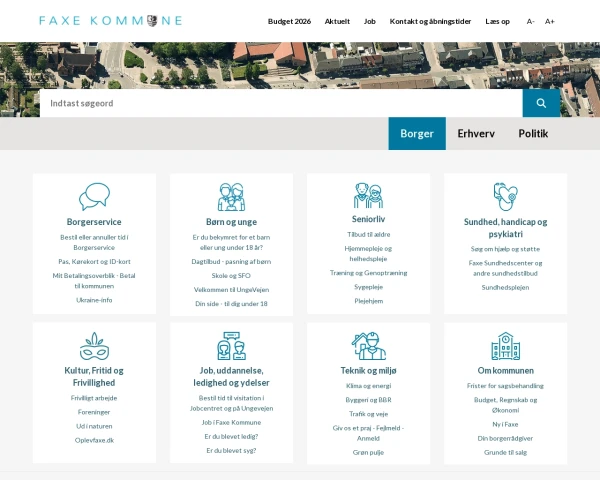Click the Job, uddannelse people icon
600x480 pixels.
coord(231,346)
